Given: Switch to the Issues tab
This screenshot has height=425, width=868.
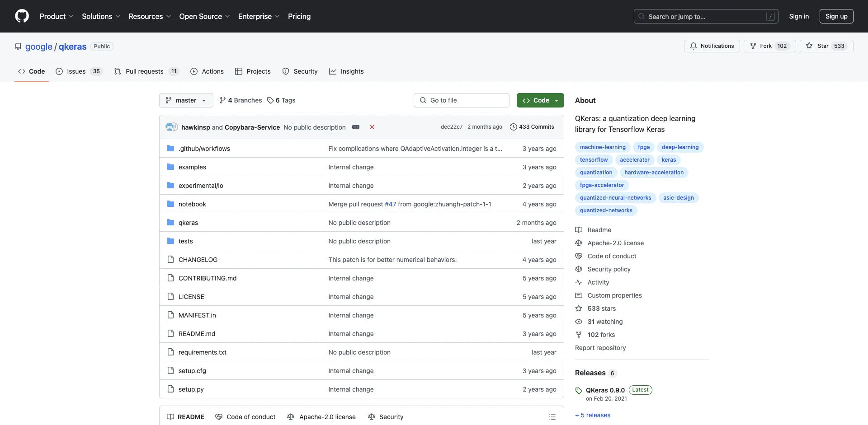Looking at the screenshot, I should click(x=79, y=71).
